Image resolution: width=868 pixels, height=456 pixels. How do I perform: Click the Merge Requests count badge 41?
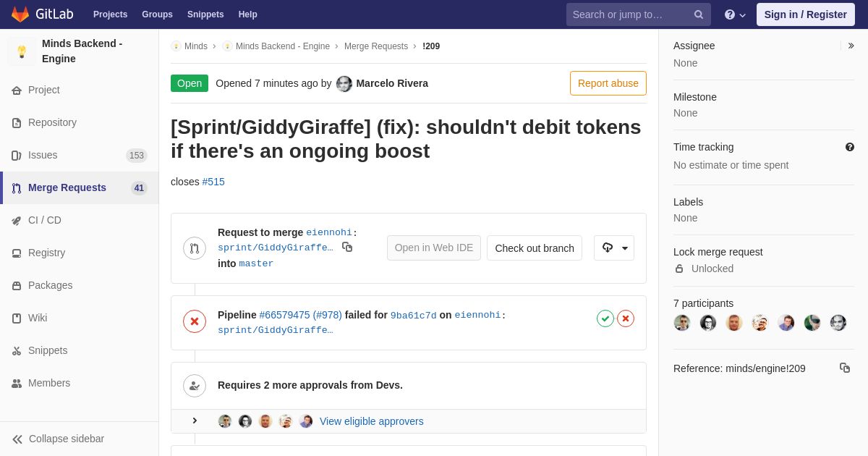[x=139, y=188]
